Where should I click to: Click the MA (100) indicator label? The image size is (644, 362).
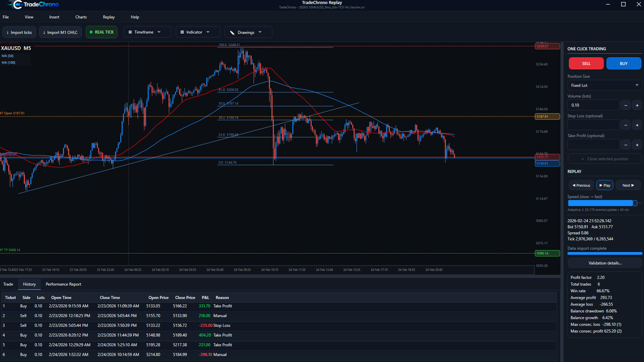(8, 63)
